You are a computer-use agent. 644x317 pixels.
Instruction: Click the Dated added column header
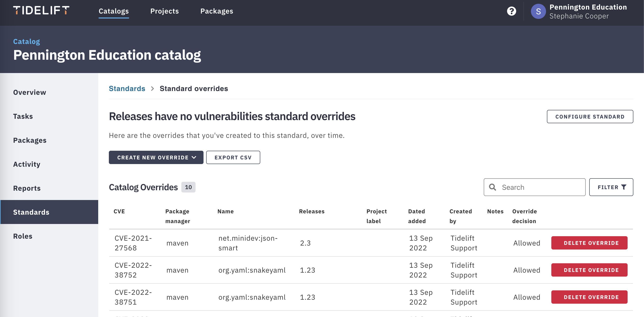coord(417,216)
